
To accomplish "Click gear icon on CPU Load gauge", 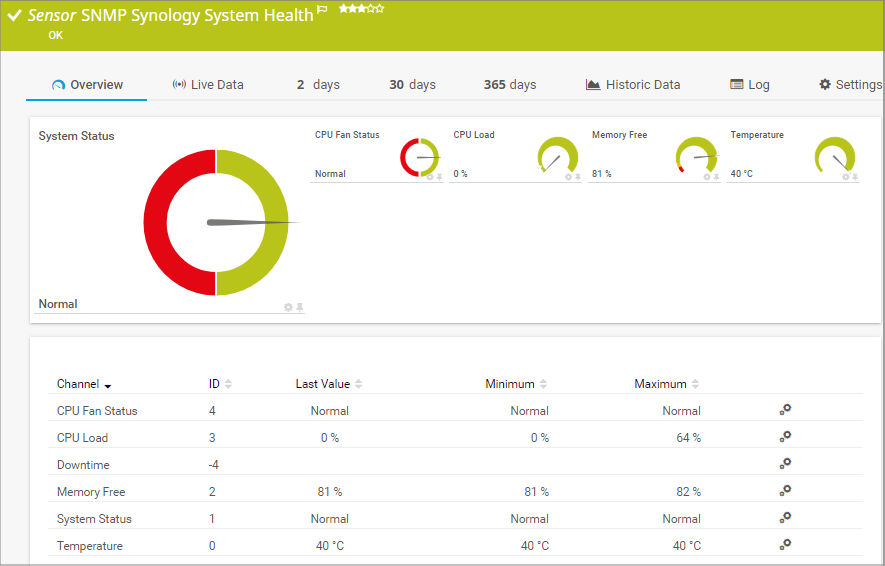I will [x=568, y=177].
